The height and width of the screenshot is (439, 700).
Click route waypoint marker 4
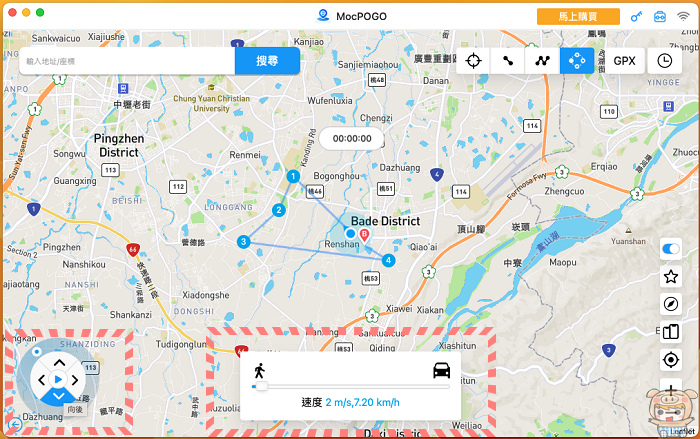tap(388, 260)
